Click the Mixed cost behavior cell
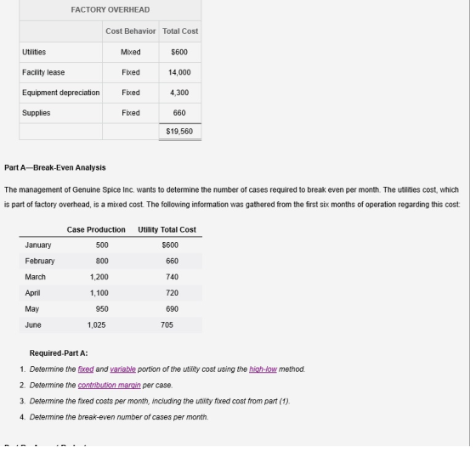 pos(131,52)
